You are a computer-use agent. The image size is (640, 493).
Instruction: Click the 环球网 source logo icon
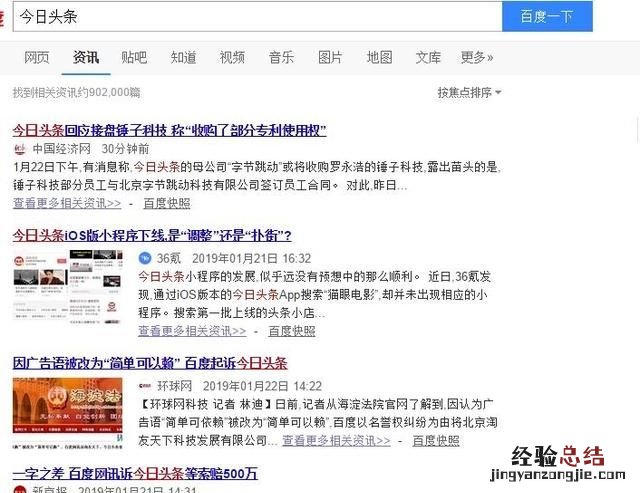145,386
